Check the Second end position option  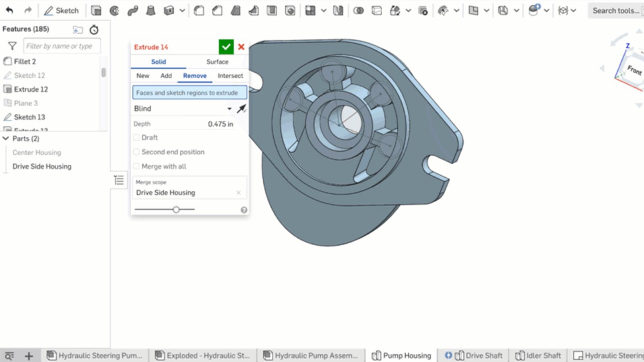tap(136, 152)
